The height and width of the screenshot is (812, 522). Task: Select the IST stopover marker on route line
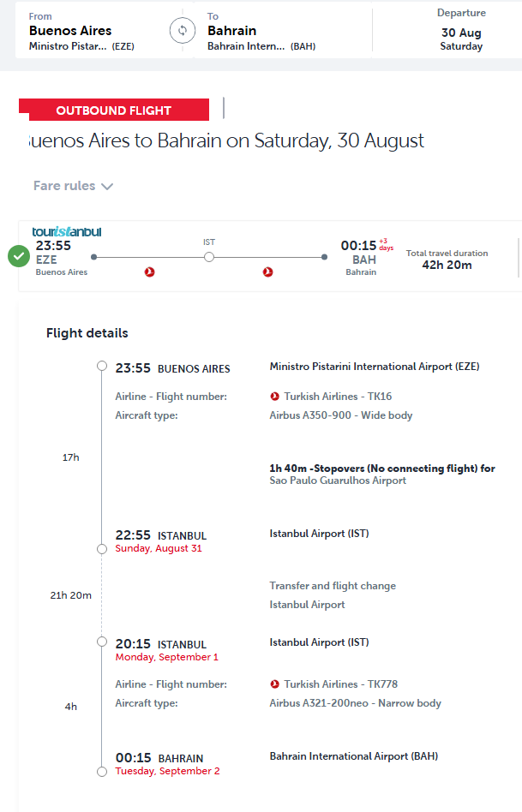tap(209, 257)
